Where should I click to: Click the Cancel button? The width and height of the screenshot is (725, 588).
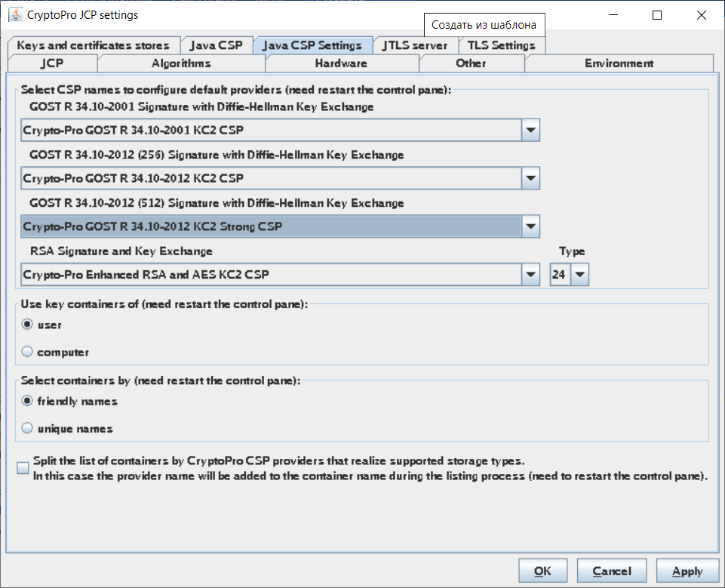tap(612, 571)
